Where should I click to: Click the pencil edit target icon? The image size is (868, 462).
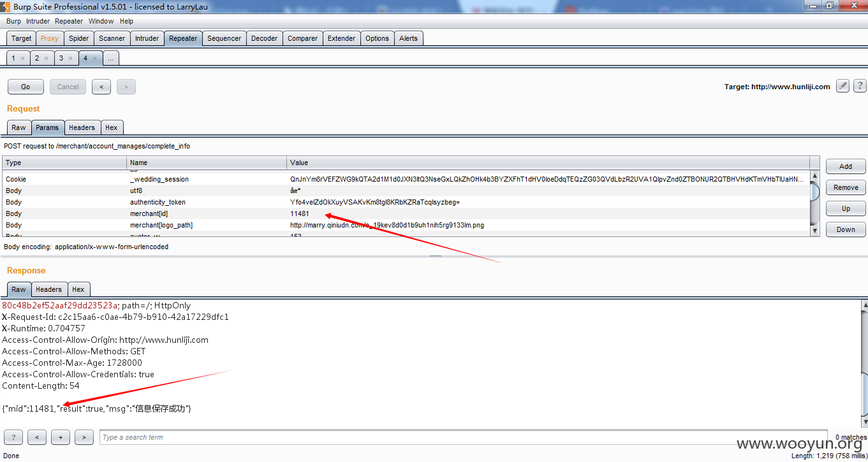[842, 86]
